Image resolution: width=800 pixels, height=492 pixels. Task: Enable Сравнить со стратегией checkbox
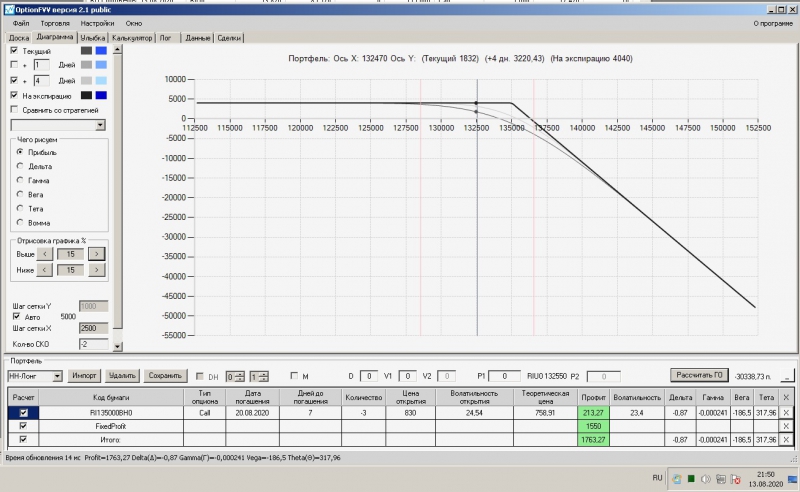tap(14, 110)
